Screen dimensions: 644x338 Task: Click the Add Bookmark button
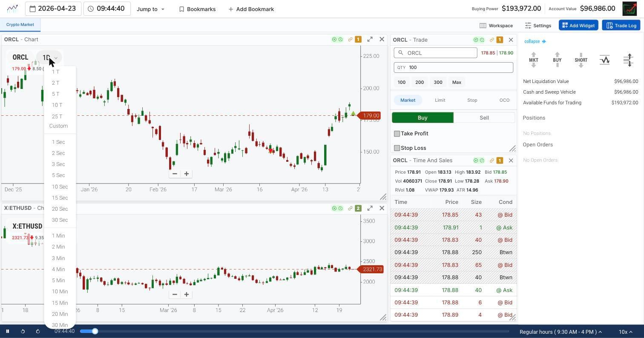click(x=251, y=9)
